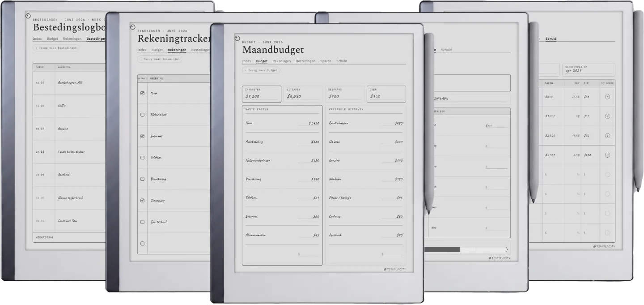
Task: Select debt order circle for the $640 row
Action: [607, 96]
